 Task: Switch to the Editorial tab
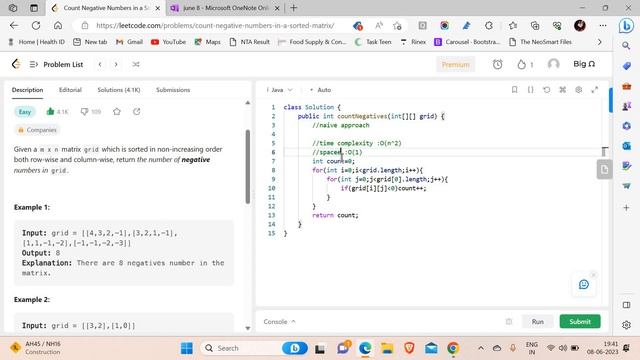(x=70, y=90)
